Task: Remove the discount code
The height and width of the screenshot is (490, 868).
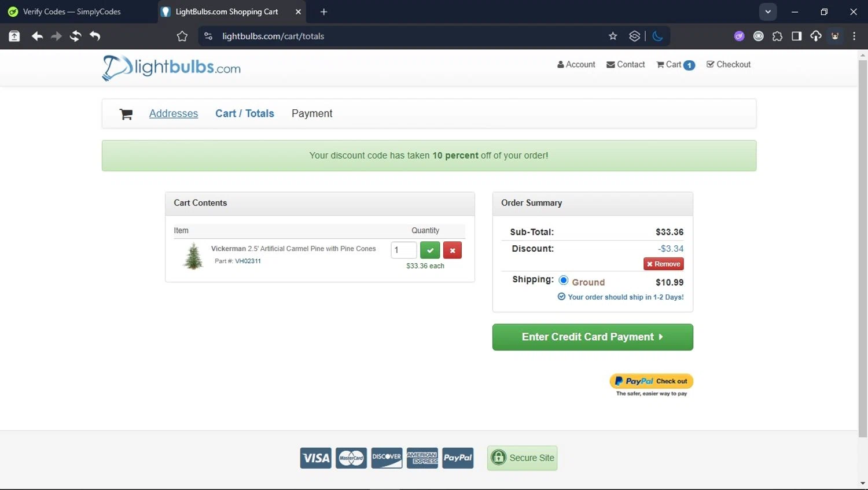Action: pos(664,264)
